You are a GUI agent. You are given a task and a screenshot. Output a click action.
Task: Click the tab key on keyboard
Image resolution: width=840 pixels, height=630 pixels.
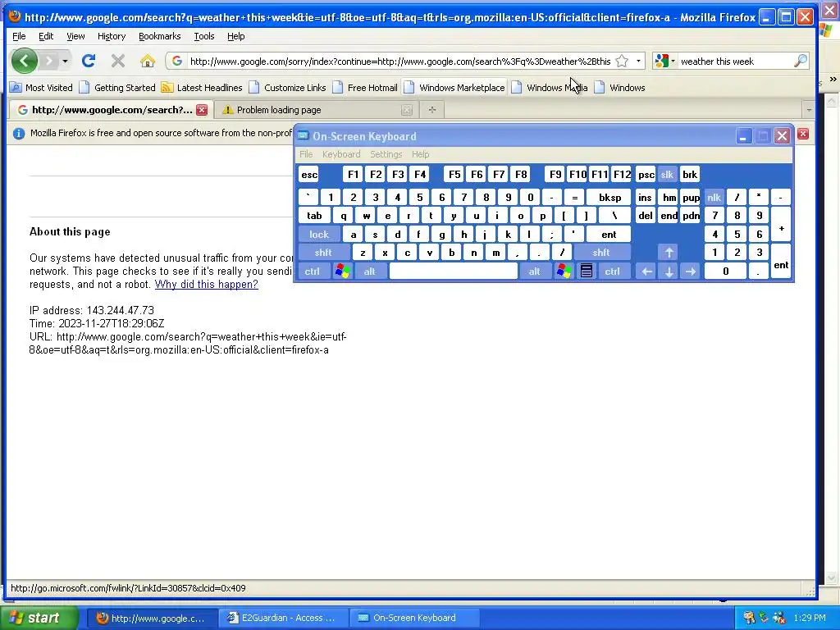point(314,216)
